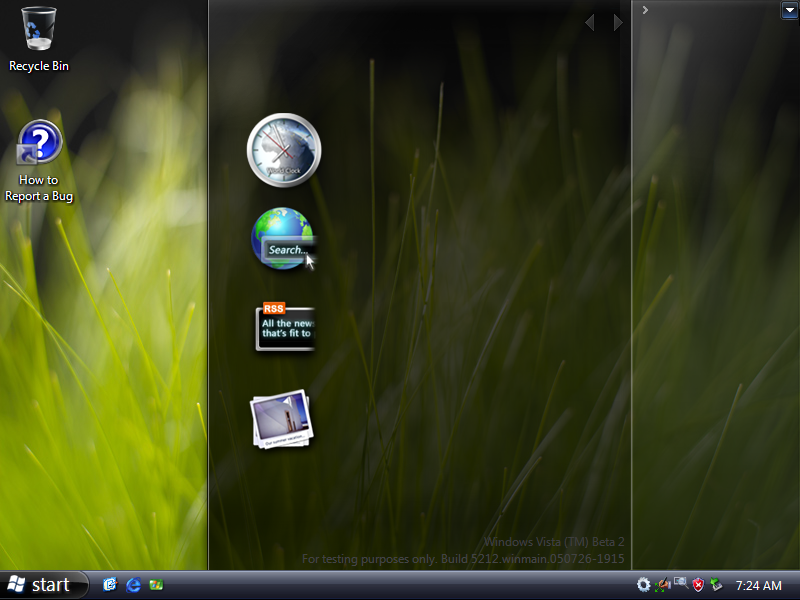Click the 7:24 AM taskbar clock
The width and height of the screenshot is (800, 600).
pyautogui.click(x=759, y=585)
